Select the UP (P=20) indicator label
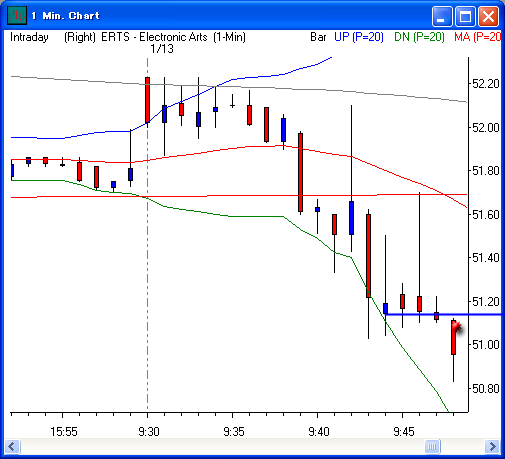The width and height of the screenshot is (505, 459). coord(359,37)
